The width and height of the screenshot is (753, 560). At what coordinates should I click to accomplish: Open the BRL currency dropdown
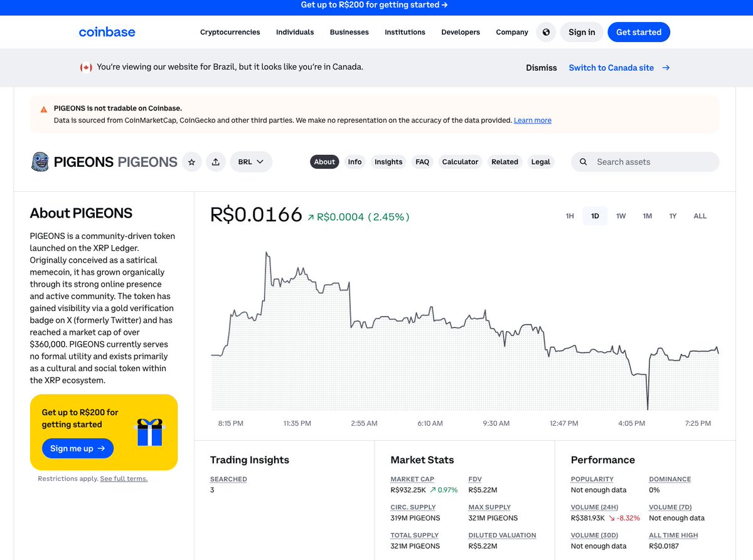click(x=251, y=162)
